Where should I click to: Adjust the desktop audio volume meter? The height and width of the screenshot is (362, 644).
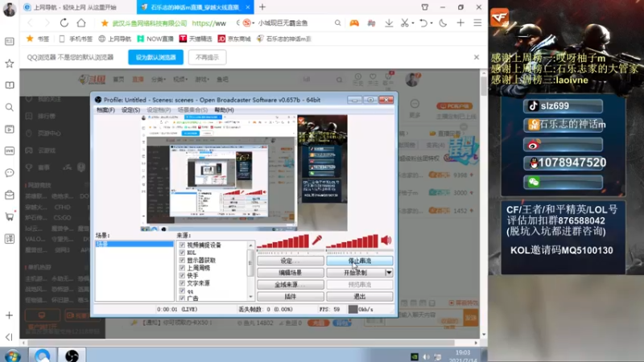point(353,241)
